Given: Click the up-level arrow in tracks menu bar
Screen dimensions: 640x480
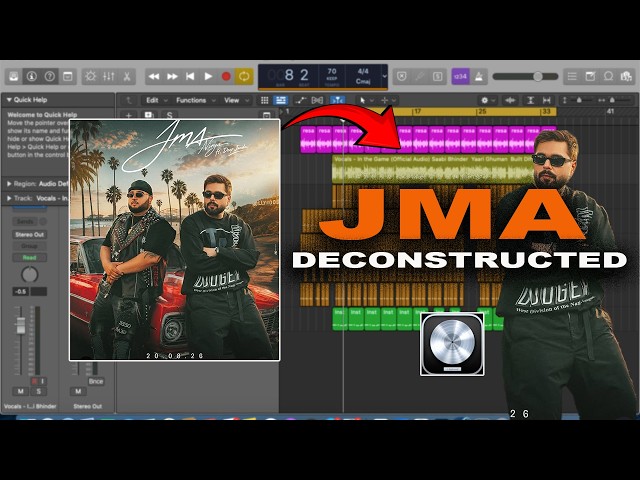Looking at the screenshot, I should pos(129,100).
